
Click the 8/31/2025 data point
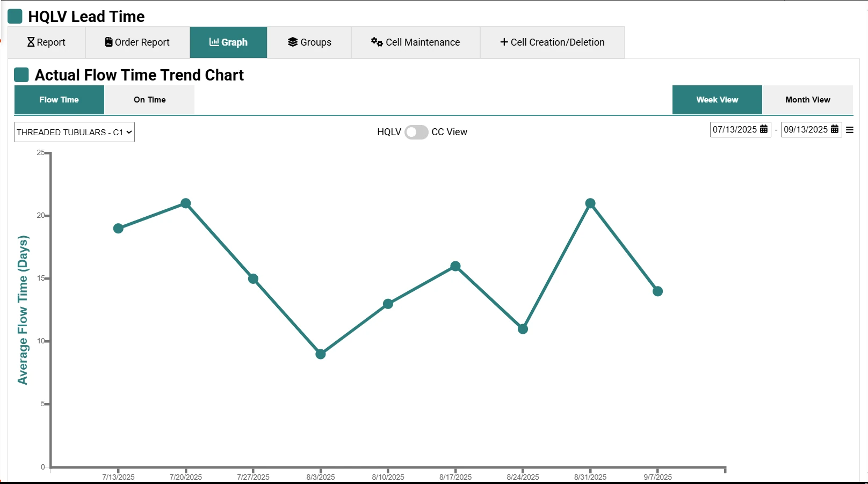[590, 203]
